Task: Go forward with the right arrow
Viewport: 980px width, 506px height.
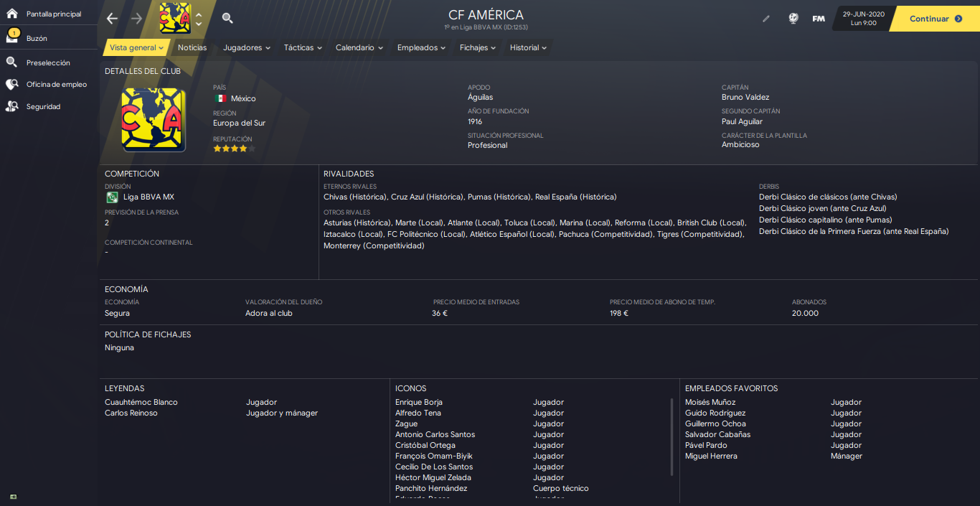Action: 137,19
